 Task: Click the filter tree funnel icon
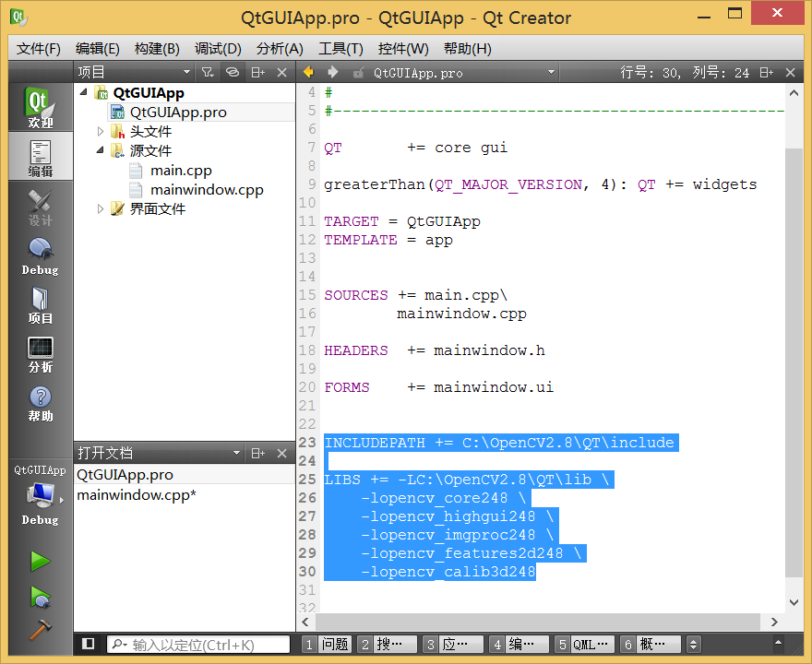208,73
